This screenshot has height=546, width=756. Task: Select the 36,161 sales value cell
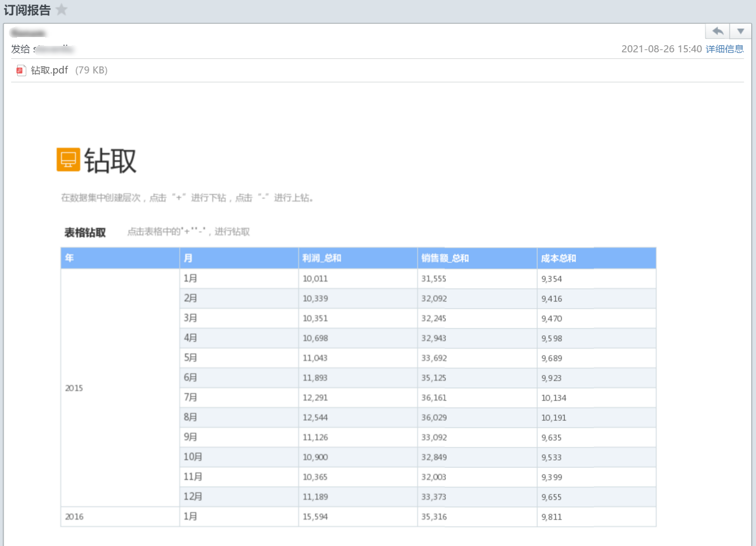point(434,398)
